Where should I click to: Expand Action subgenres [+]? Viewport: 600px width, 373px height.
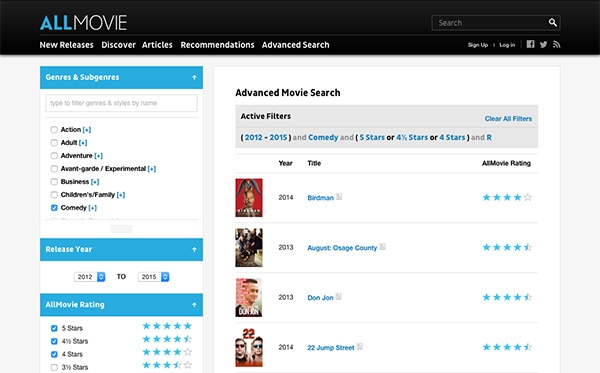pos(87,130)
